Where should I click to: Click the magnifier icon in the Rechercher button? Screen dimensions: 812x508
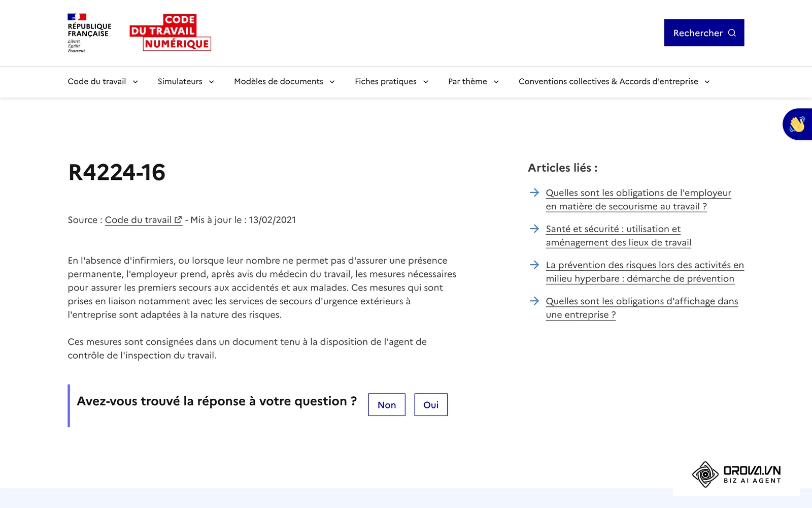[732, 33]
